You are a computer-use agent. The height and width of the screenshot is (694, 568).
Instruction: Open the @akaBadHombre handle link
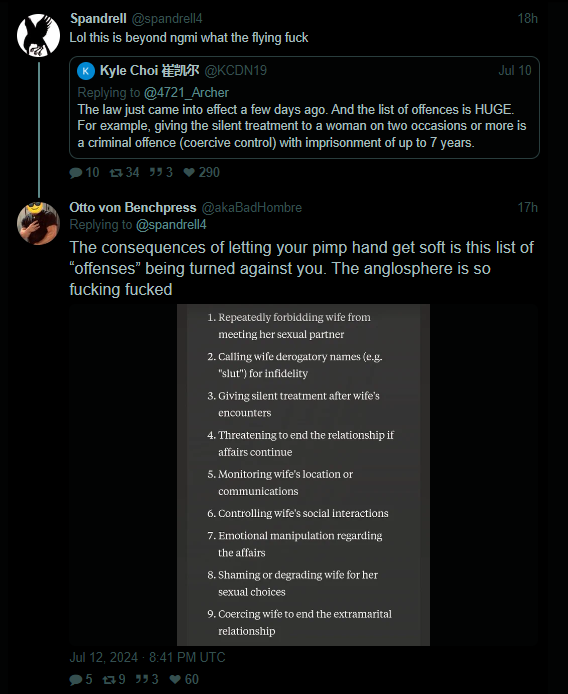coord(251,208)
